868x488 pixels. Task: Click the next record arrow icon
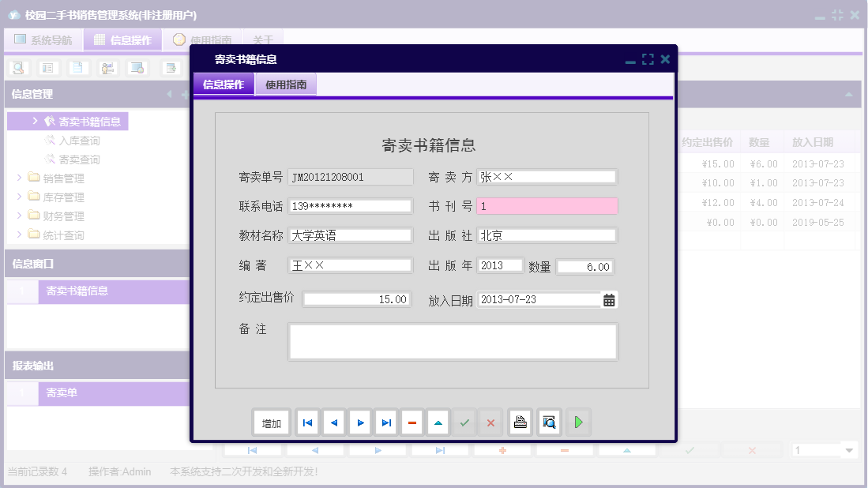click(x=360, y=422)
